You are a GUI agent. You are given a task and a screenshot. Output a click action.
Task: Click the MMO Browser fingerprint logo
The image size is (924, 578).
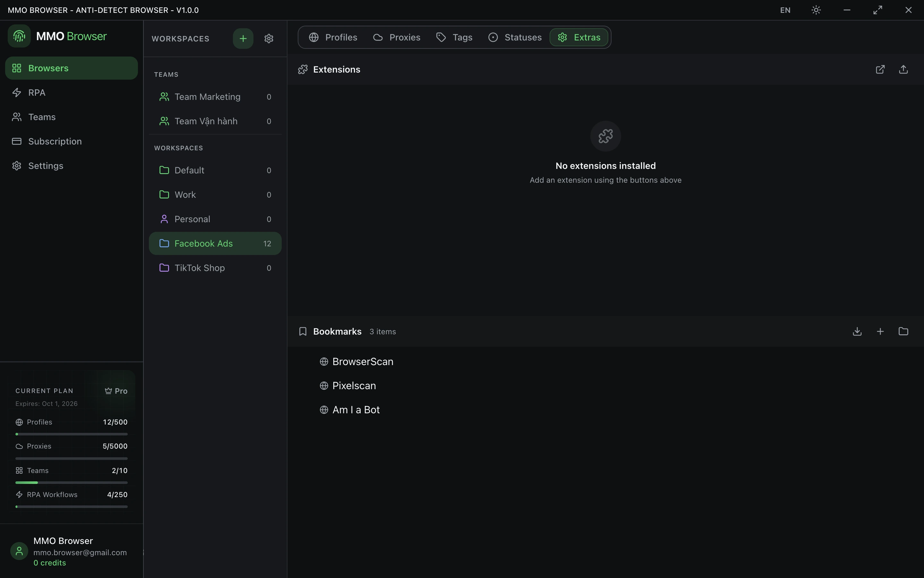19,36
